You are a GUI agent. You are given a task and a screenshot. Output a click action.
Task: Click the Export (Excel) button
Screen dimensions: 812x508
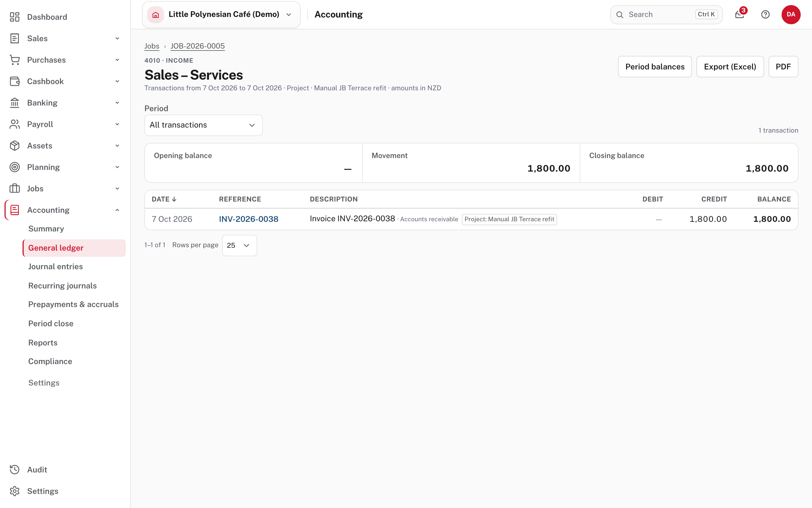[730, 67]
